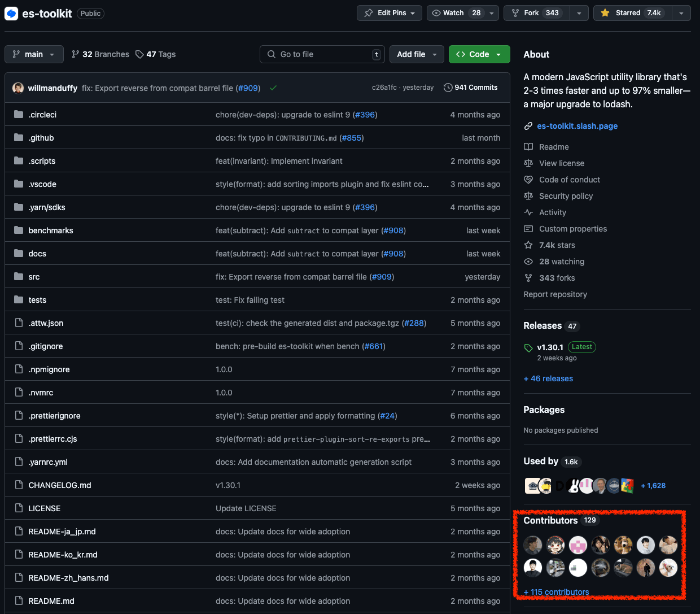Click the Go to file search field
This screenshot has width=700, height=614.
click(322, 54)
